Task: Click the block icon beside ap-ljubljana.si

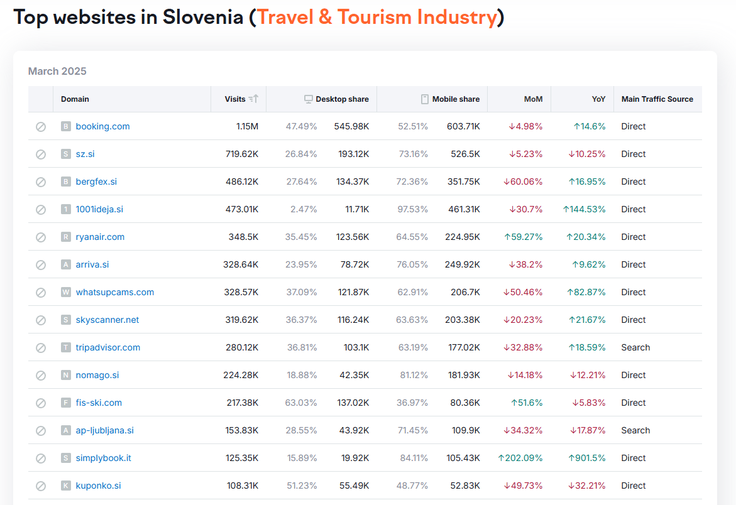Action: click(x=41, y=431)
